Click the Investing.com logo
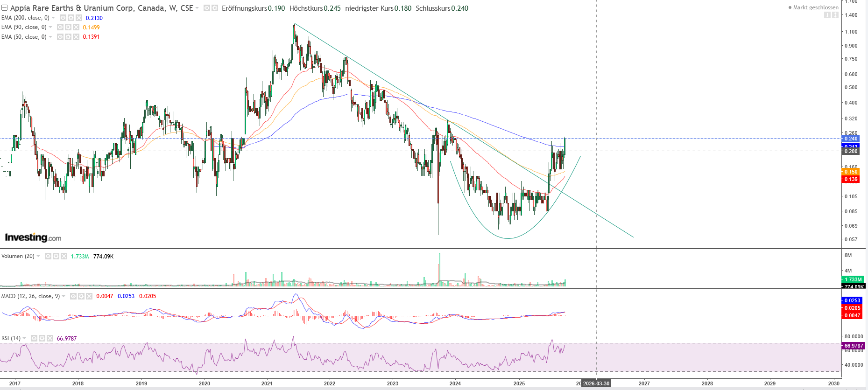Image resolution: width=868 pixels, height=390 pixels. 33,237
